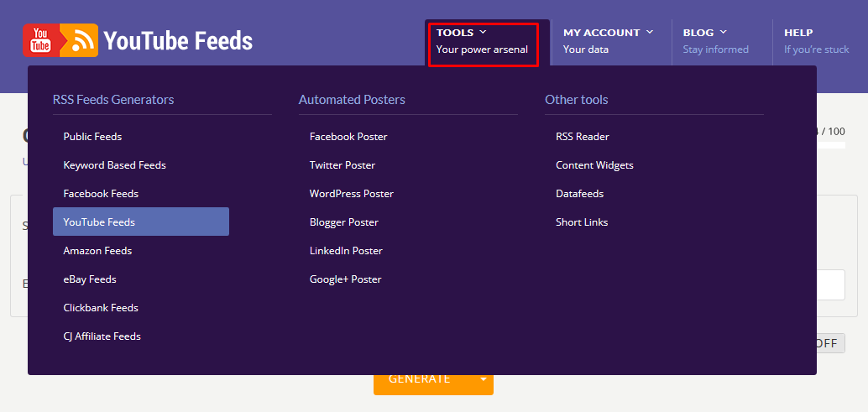Open the Blog menu
Viewport: 868px width, 412px height.
(715, 41)
